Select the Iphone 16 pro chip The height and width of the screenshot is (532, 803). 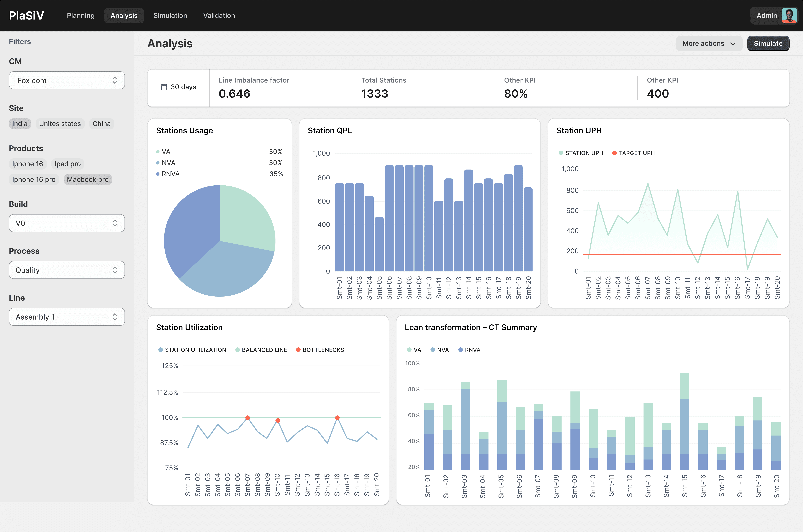tap(34, 179)
